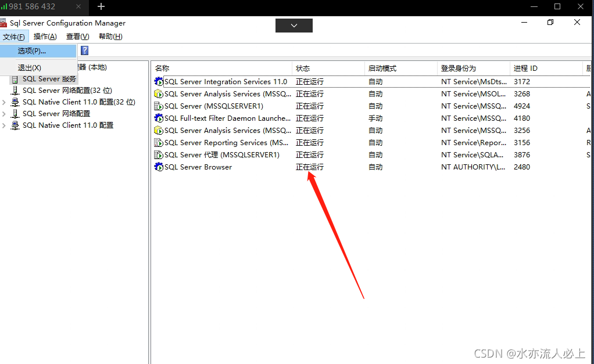Select SQL Server Integration Services 11.0 row
The image size is (594, 364).
pos(371,81)
